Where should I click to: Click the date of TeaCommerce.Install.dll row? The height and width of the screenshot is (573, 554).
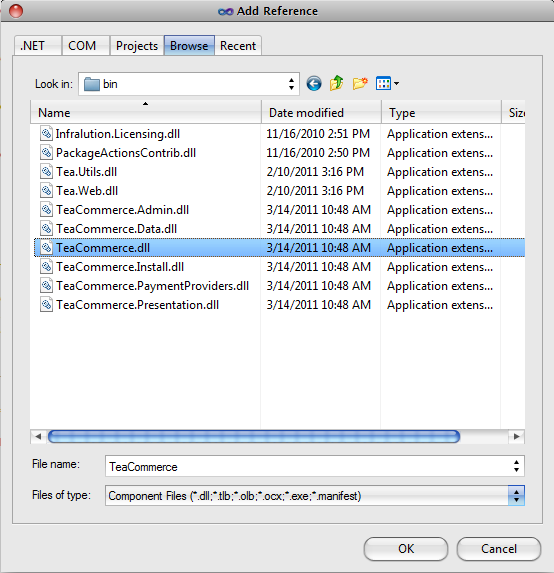coord(318,267)
